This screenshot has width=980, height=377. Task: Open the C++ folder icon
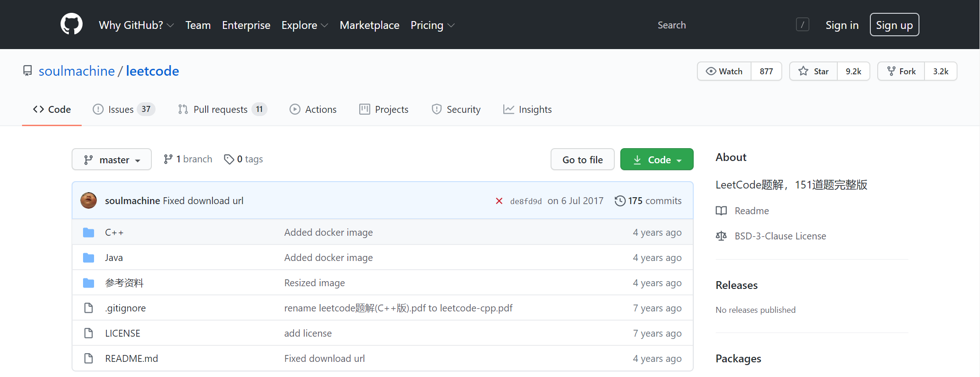click(89, 233)
